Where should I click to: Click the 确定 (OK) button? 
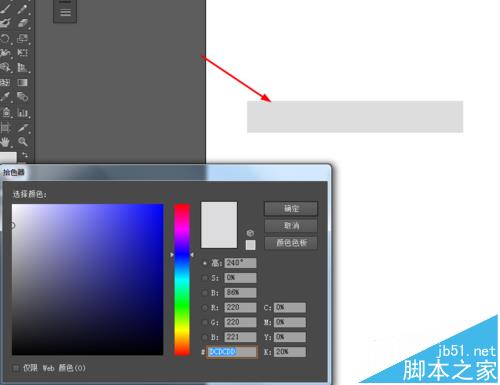291,209
